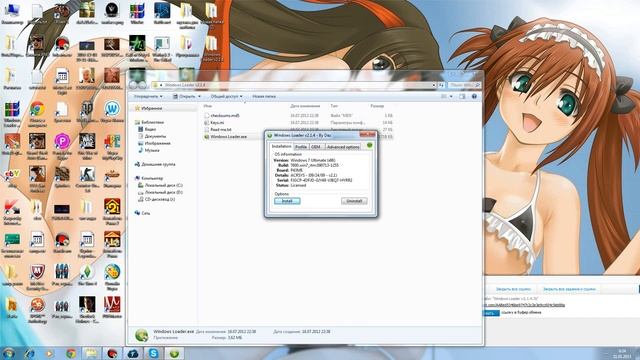
Task: Select the Installation tab
Action: 282,146
